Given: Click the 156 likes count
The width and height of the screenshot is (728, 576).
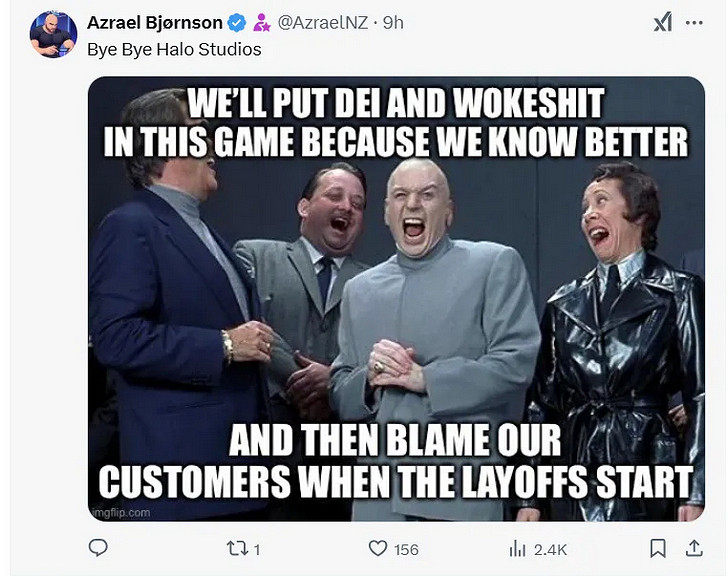Looking at the screenshot, I should point(406,550).
